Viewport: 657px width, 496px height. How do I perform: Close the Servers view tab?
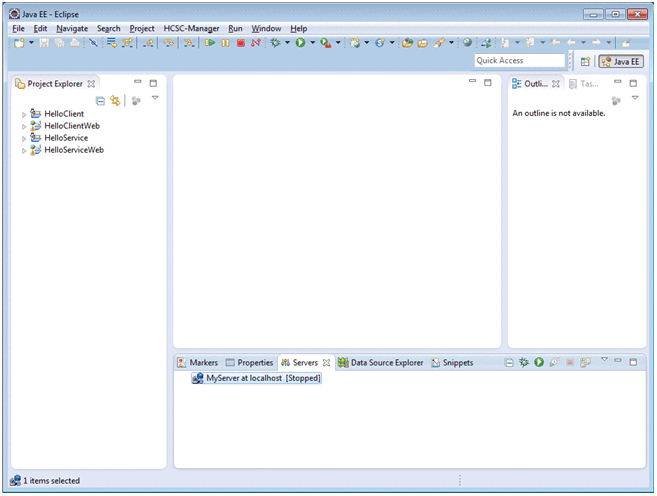point(326,362)
